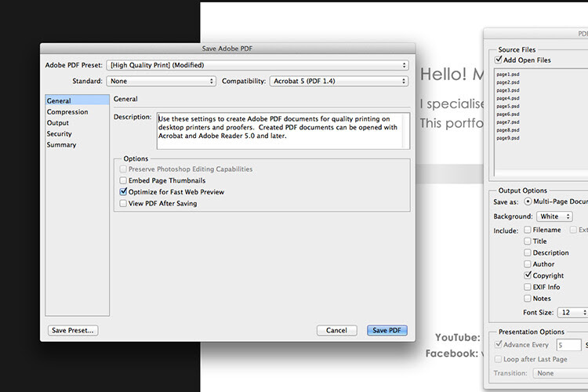Select page2.psd in Source Files list
Image resolution: width=588 pixels, height=392 pixels.
(508, 82)
